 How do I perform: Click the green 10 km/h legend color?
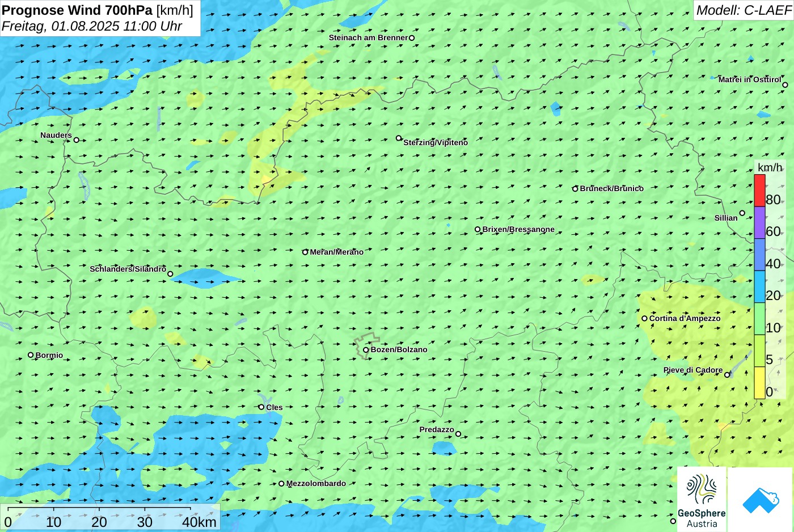(759, 319)
